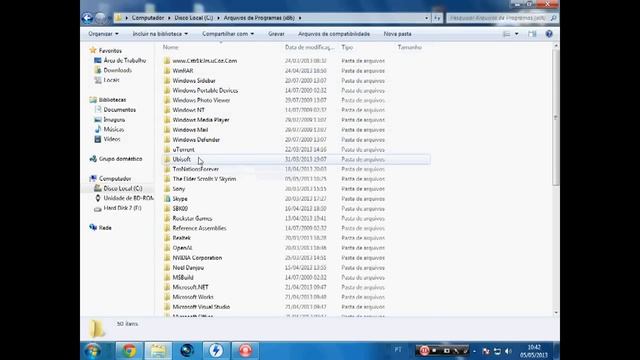This screenshot has height=360, width=640.
Task: Select the Ubisoft folder row
Action: click(296, 159)
